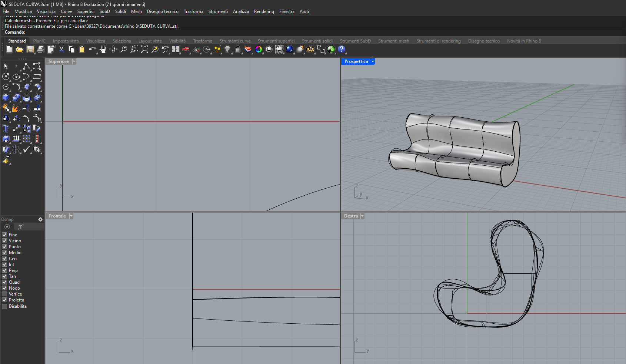Click the Explode tool icon

click(x=16, y=108)
